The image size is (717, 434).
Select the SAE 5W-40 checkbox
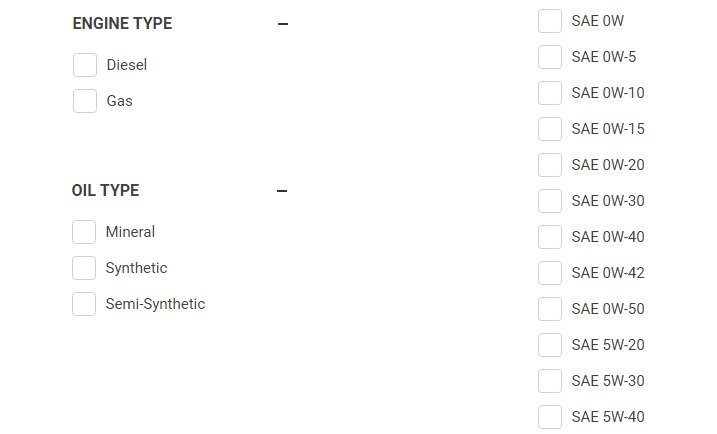click(550, 417)
